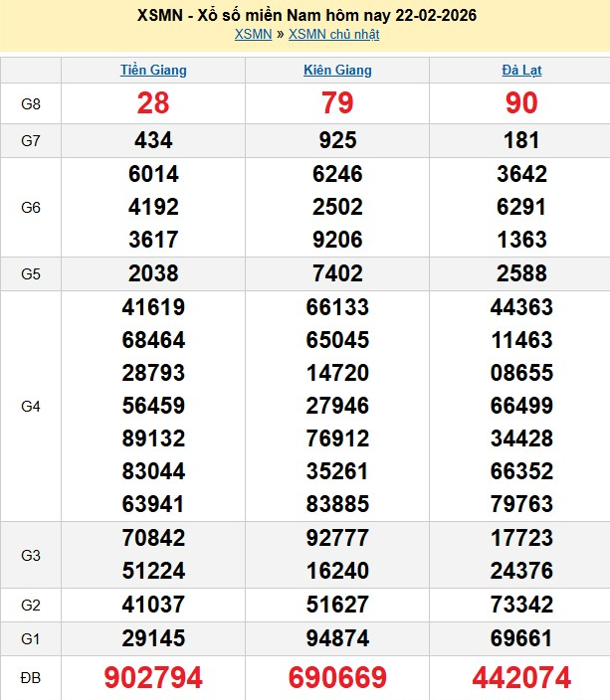Select Tiền Giang special prize 902794
The height and width of the screenshot is (700, 610).
pyautogui.click(x=153, y=678)
